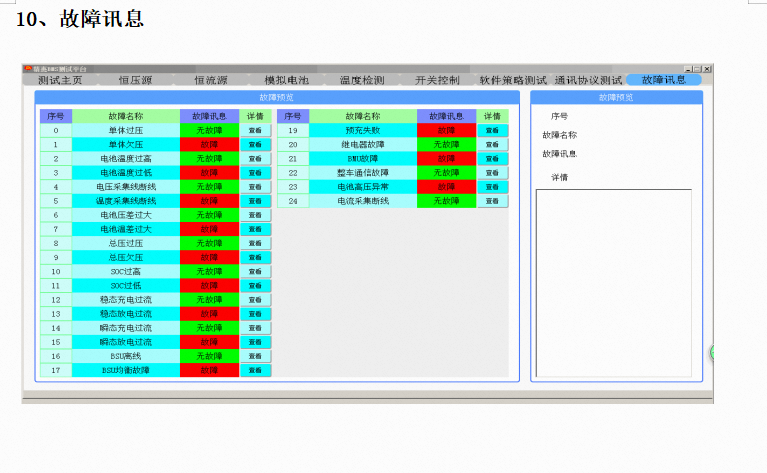Open details for 继电器故障 row
Viewport: 767px width, 473px height.
492,144
